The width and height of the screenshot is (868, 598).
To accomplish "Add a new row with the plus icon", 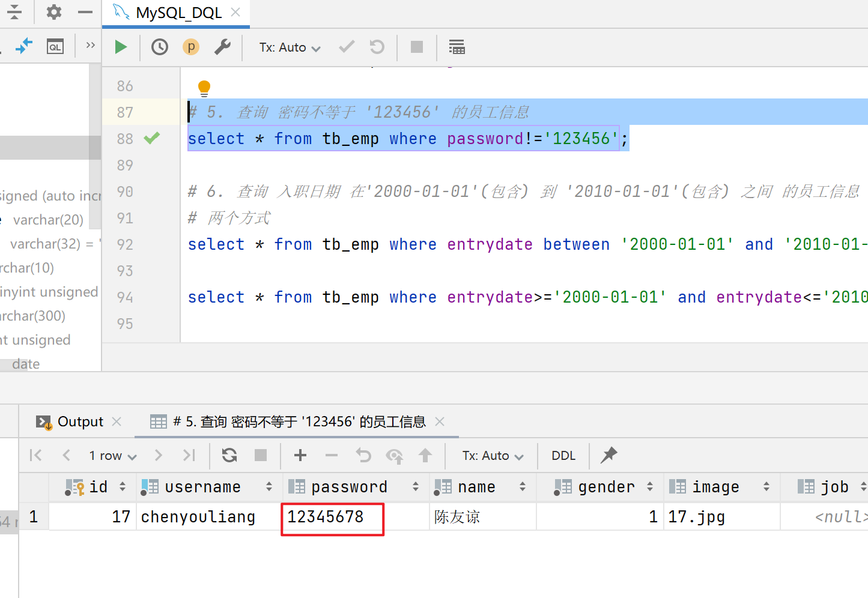I will (x=300, y=455).
